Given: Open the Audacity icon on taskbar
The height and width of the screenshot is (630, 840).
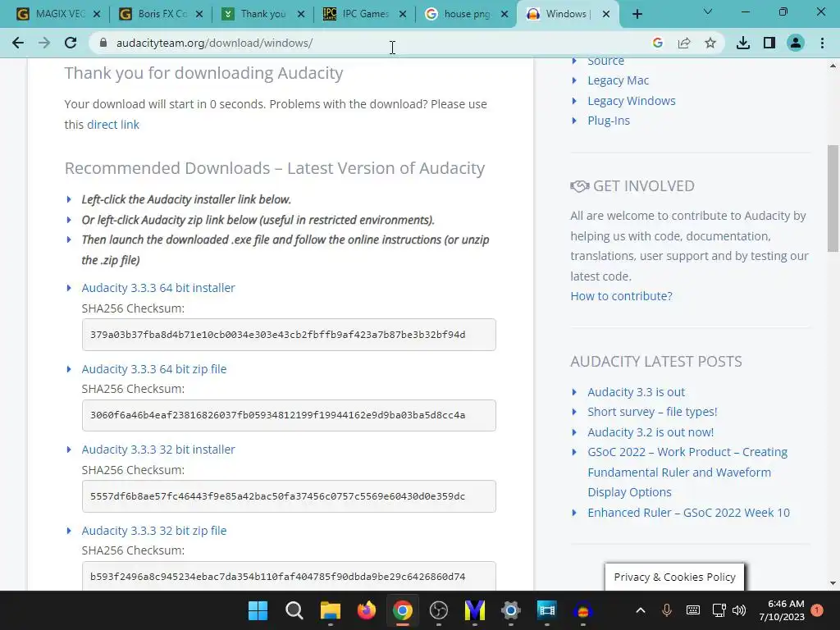Looking at the screenshot, I should pos(583,610).
